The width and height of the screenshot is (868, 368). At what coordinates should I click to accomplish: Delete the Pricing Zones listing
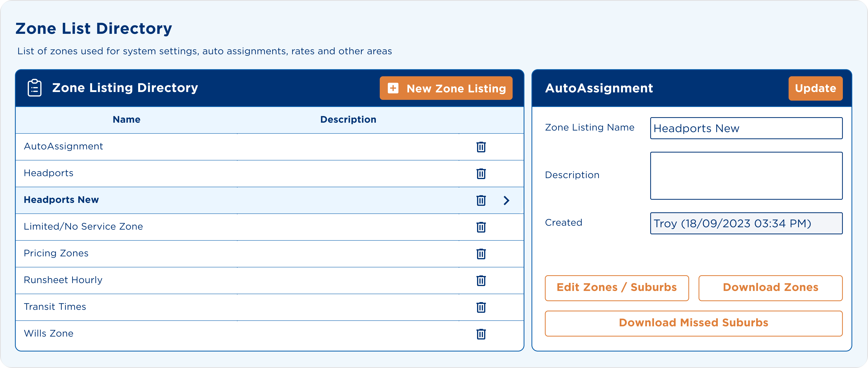click(x=481, y=254)
